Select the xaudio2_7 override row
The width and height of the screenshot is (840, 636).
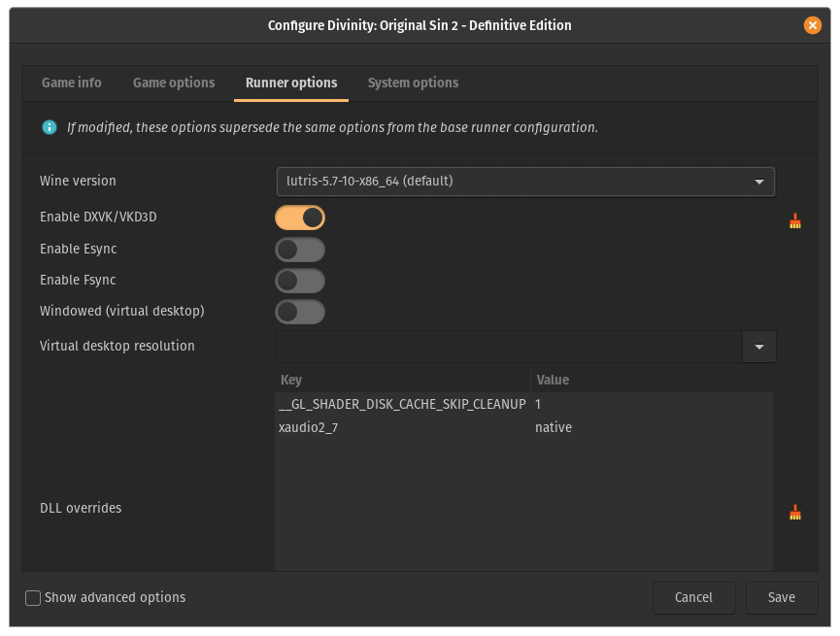click(x=404, y=428)
